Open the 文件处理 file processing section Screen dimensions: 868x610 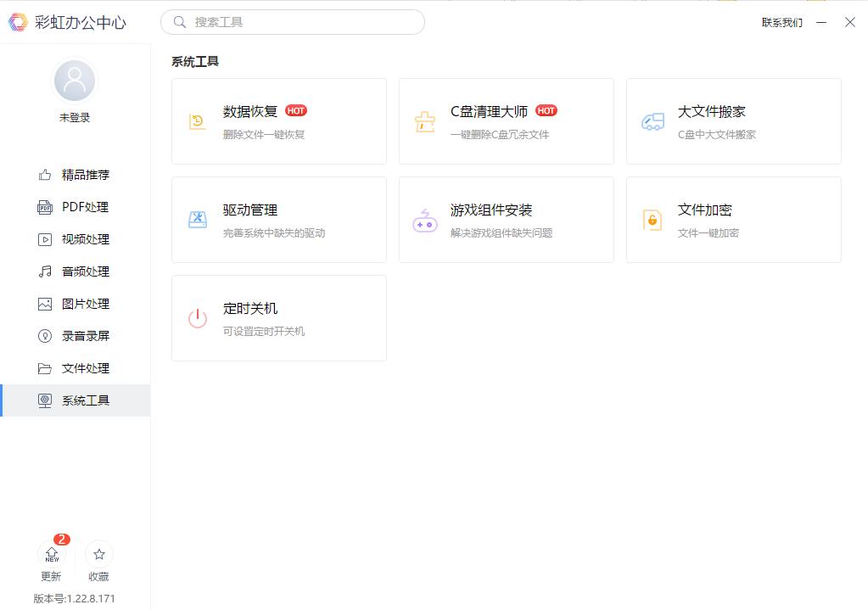click(x=75, y=368)
